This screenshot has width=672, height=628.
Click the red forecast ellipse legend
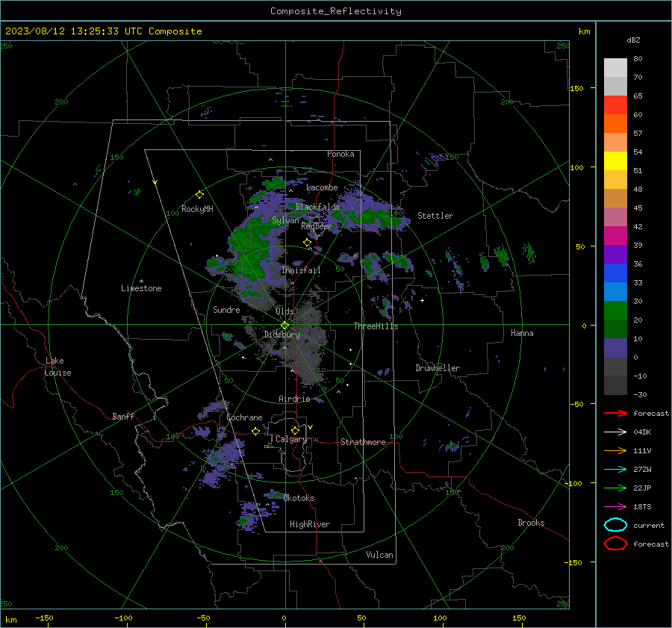coord(615,544)
